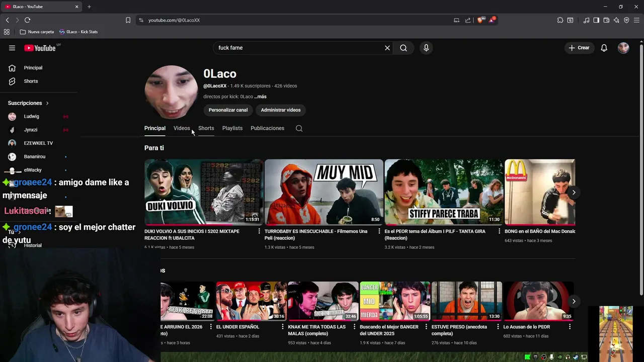Open Brave VPN shield icon
Screen dimensions: 644x362
[626, 20]
